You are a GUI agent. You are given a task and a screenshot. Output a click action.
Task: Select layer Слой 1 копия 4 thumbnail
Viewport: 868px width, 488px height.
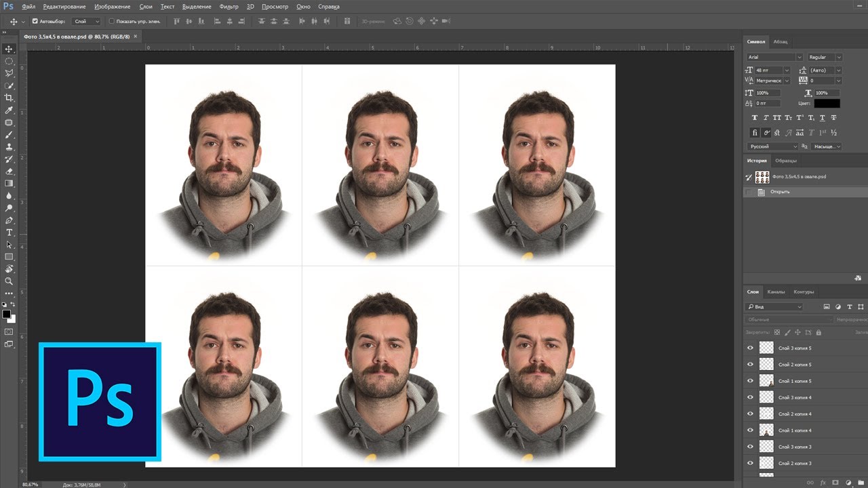pos(766,430)
